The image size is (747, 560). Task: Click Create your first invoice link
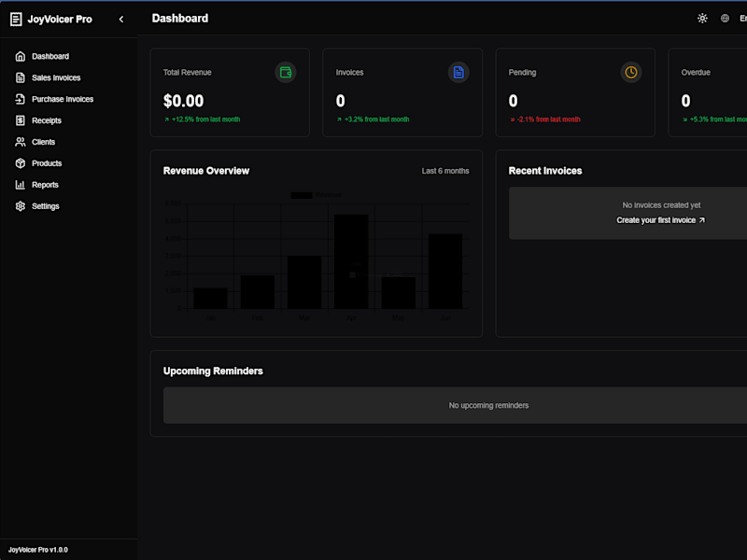pyautogui.click(x=661, y=220)
